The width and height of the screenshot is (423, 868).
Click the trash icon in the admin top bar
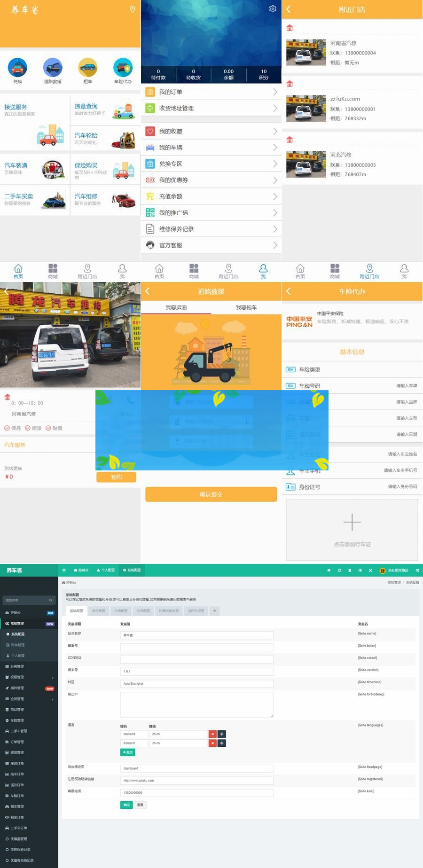350,570
